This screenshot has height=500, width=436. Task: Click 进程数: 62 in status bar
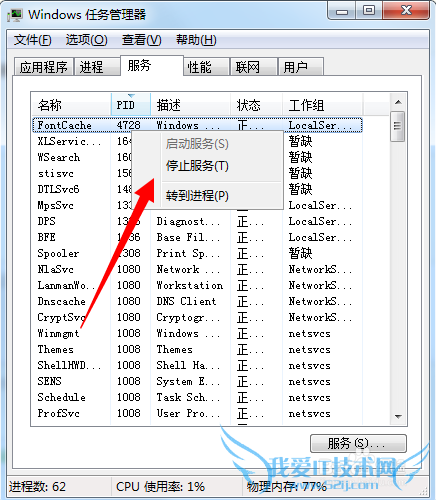coord(37,487)
